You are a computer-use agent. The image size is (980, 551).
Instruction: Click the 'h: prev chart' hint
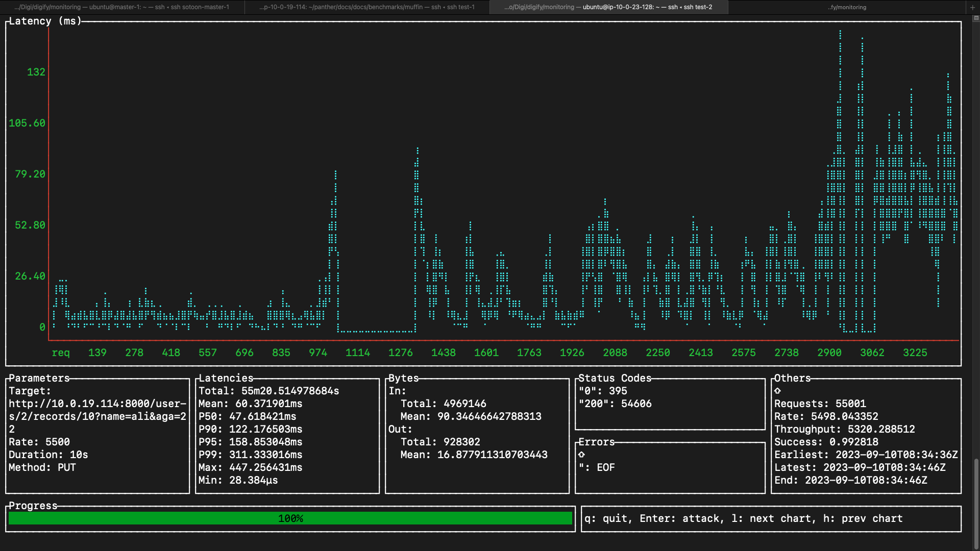863,518
